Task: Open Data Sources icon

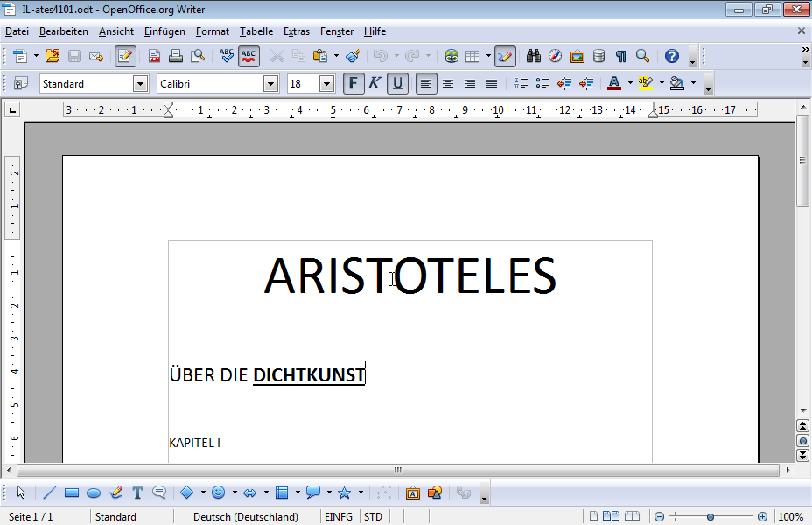Action: (x=598, y=56)
